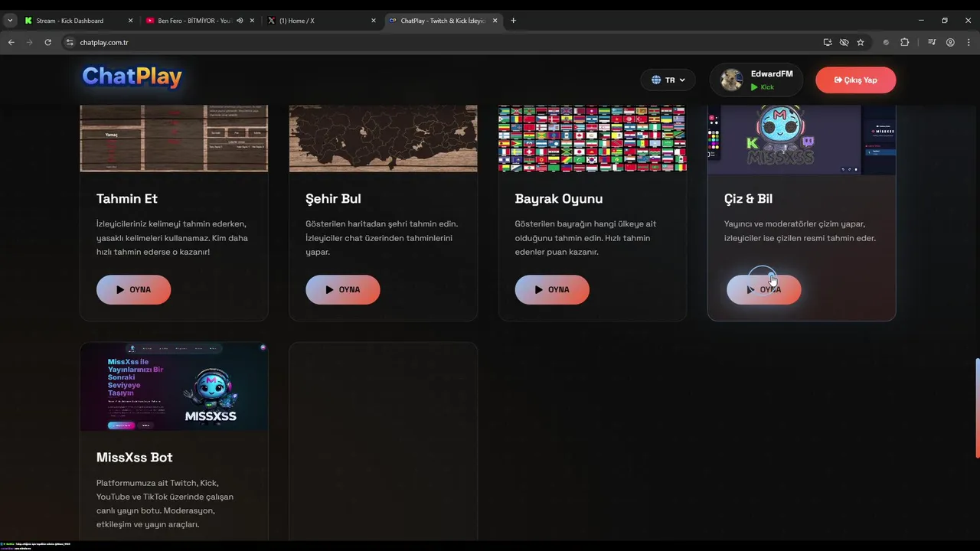Image resolution: width=980 pixels, height=551 pixels.
Task: Click the ChatPlay logo
Action: [132, 76]
